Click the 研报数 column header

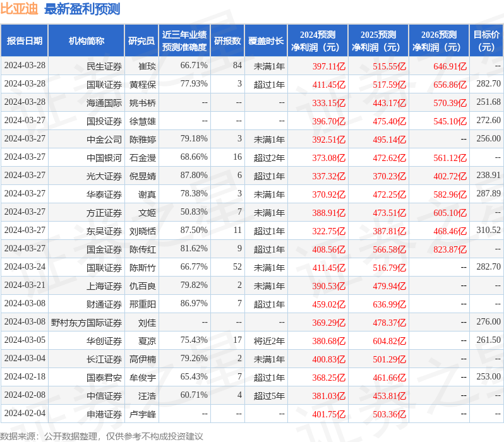227,40
